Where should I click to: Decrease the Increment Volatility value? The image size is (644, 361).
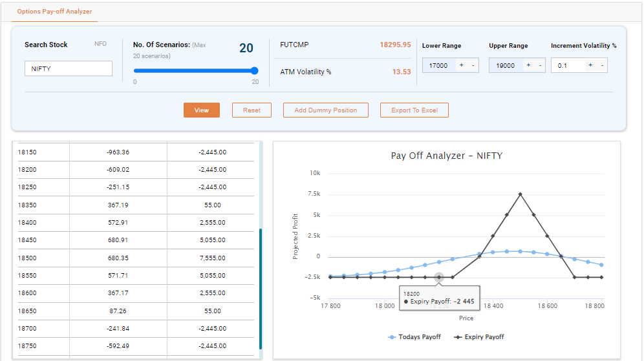click(x=601, y=65)
